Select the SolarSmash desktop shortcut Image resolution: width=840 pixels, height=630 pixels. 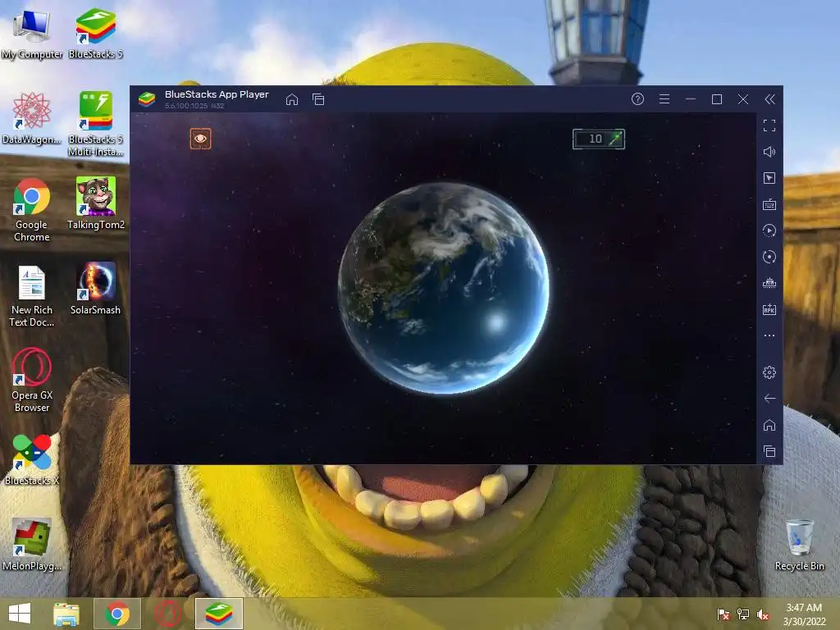pyautogui.click(x=95, y=290)
